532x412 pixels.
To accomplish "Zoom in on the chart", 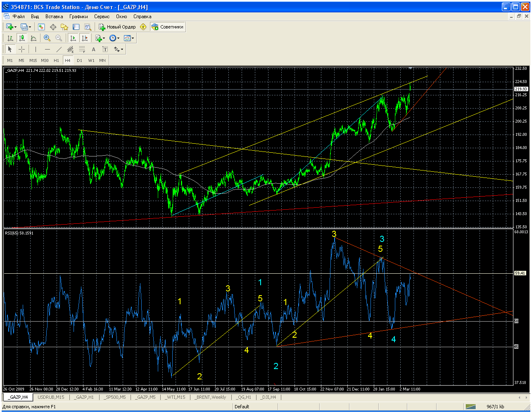I will pos(47,38).
